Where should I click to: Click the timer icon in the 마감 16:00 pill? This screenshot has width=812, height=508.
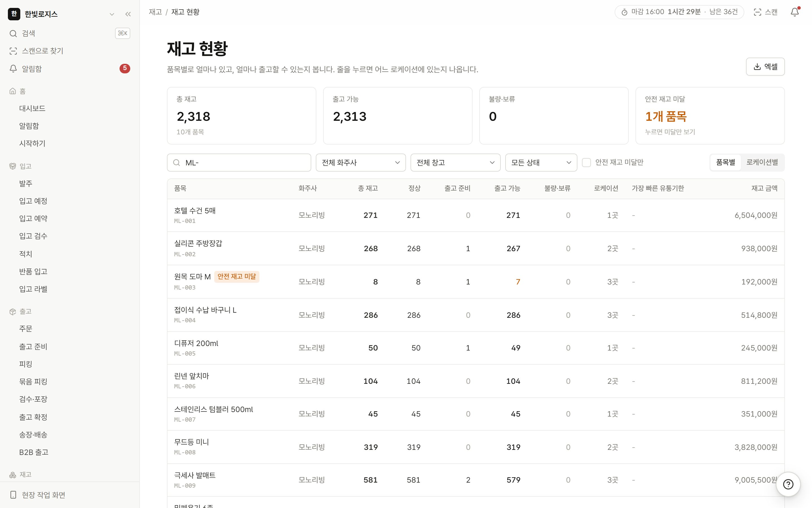[625, 12]
